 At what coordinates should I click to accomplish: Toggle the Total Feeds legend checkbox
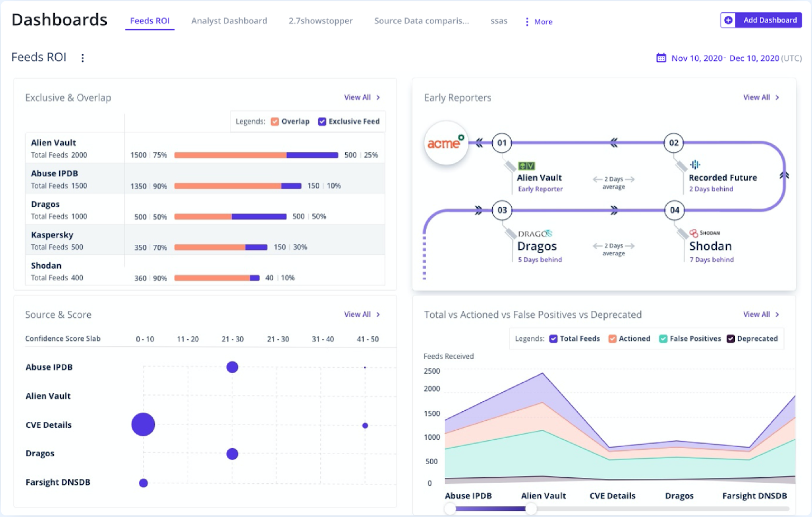pyautogui.click(x=553, y=339)
